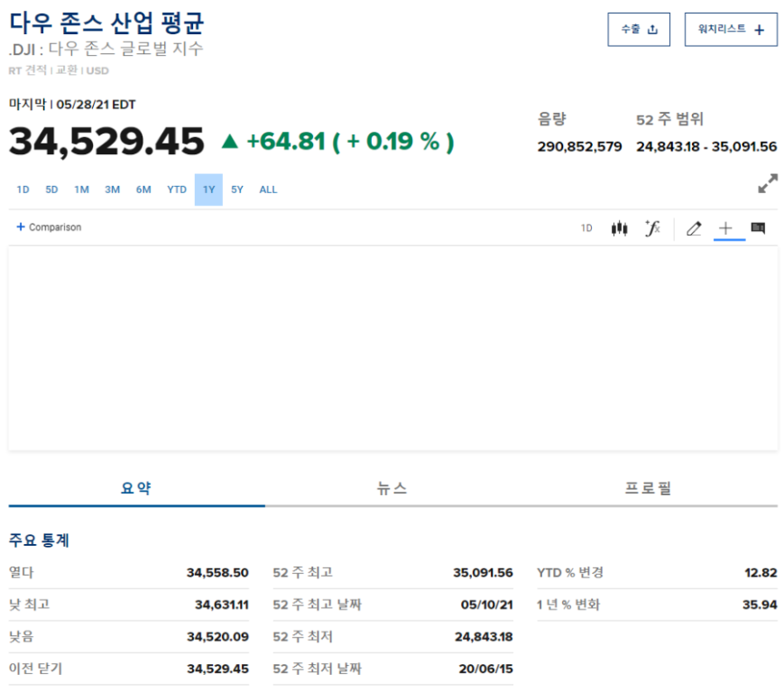Add a Comparison symbol
Screen dimensions: 784x692
[49, 227]
